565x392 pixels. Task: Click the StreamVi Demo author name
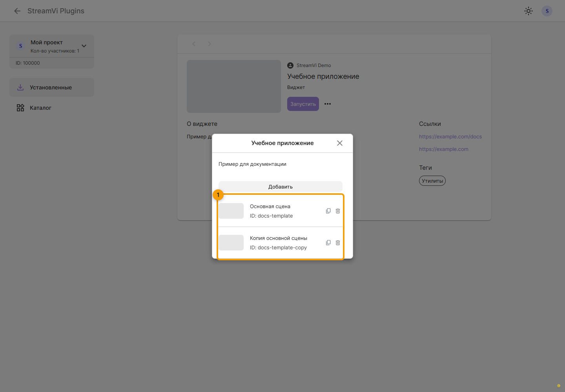click(314, 65)
